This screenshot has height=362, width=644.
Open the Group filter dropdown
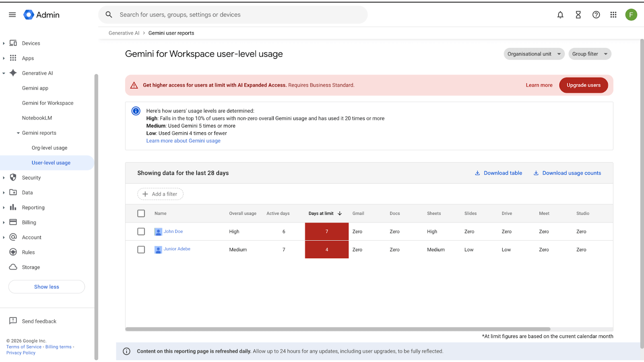(x=589, y=54)
